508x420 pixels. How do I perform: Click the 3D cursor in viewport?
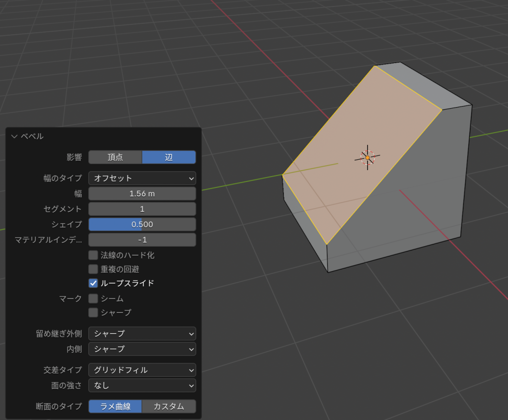367,157
